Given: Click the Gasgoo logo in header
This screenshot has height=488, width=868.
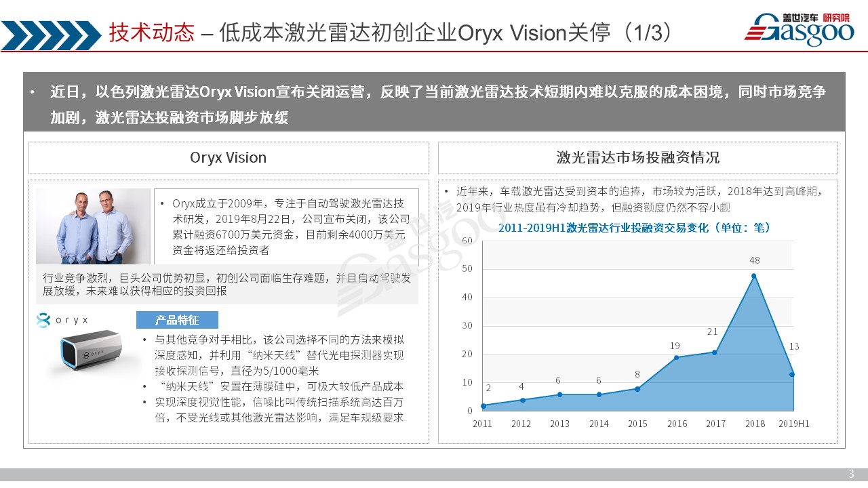Looking at the screenshot, I should (x=799, y=29).
